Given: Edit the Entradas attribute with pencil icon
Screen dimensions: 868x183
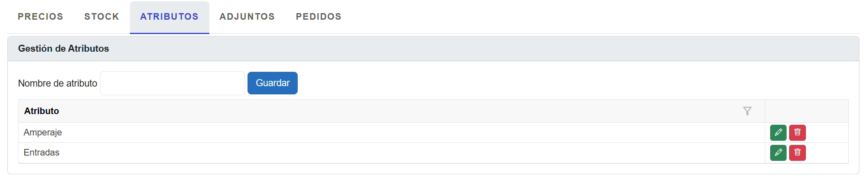Looking at the screenshot, I should coord(778,153).
